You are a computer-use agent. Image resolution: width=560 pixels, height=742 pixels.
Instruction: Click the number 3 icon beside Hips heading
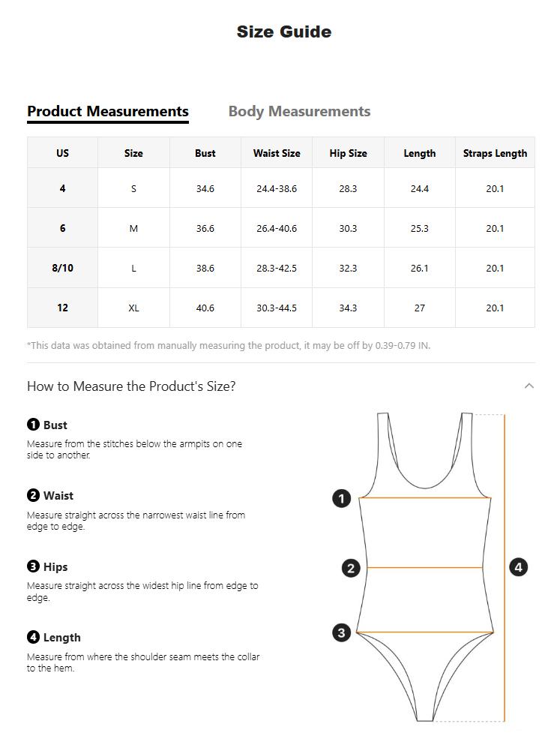[33, 566]
